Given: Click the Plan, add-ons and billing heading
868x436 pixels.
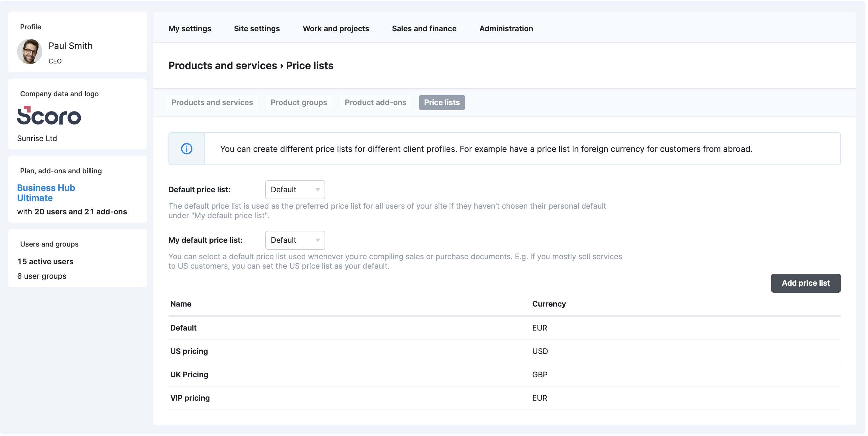Looking at the screenshot, I should click(61, 170).
